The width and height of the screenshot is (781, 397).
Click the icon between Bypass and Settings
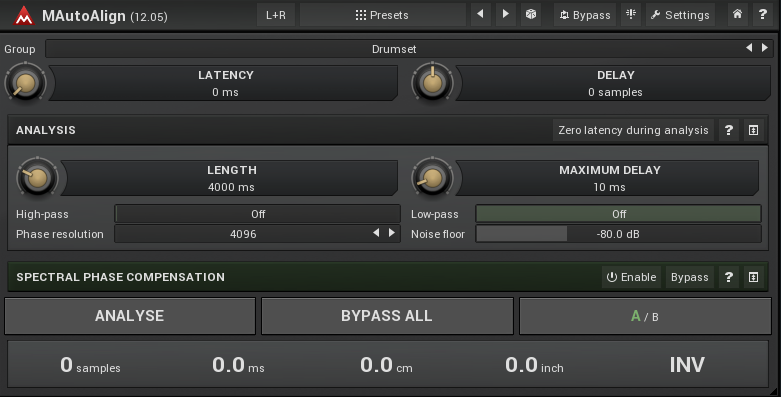pos(631,14)
